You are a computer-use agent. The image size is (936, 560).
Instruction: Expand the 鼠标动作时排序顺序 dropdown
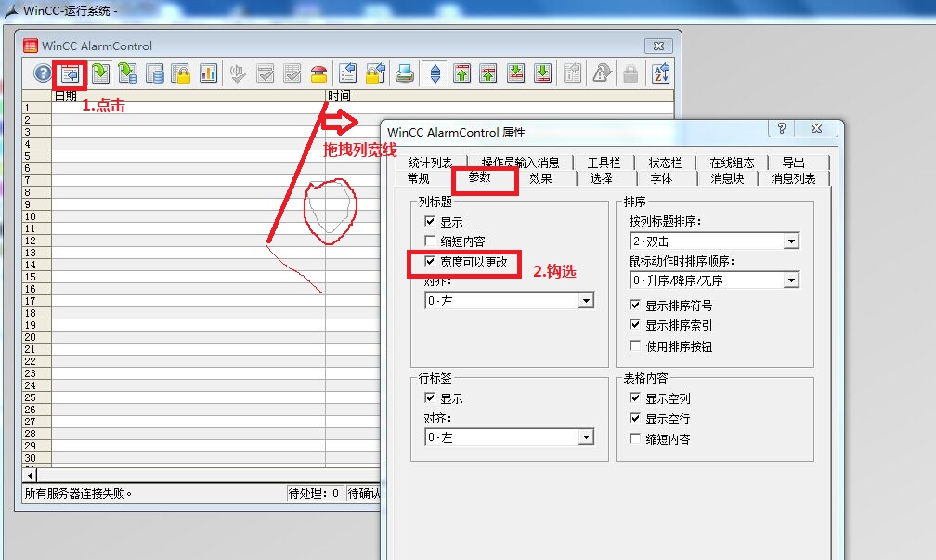click(x=792, y=280)
